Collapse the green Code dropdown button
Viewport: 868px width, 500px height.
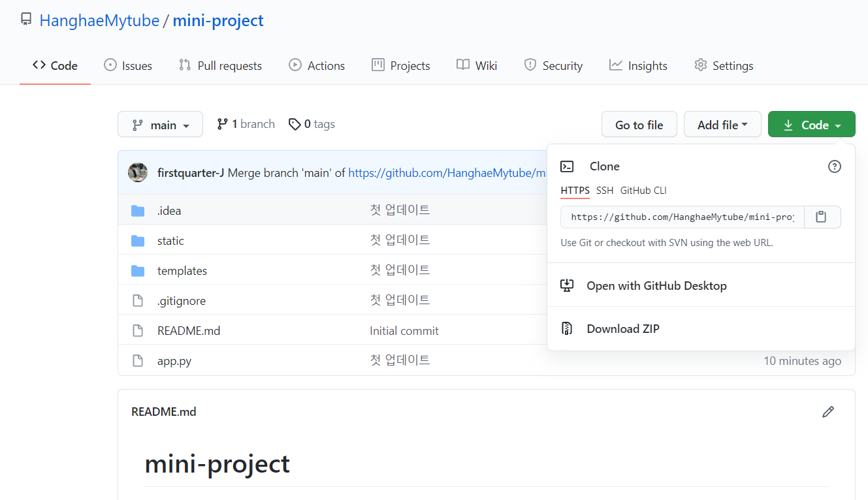coord(812,124)
